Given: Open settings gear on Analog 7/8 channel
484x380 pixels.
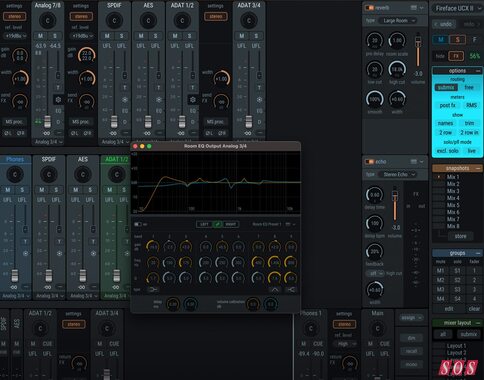Looking at the screenshot, I should pyautogui.click(x=58, y=99).
